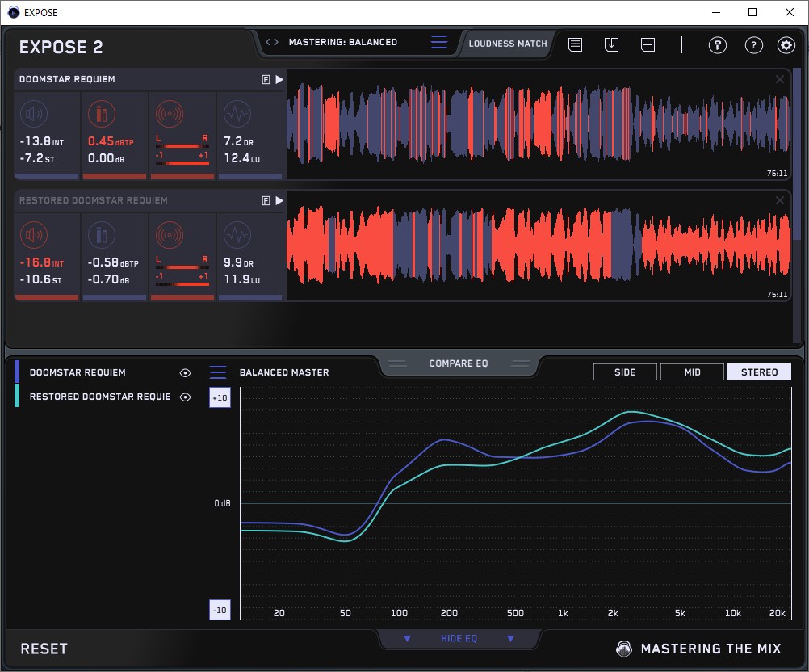809x672 pixels.
Task: Toggle visibility of Restored Doomstar Requie EQ curve
Action: (x=185, y=397)
